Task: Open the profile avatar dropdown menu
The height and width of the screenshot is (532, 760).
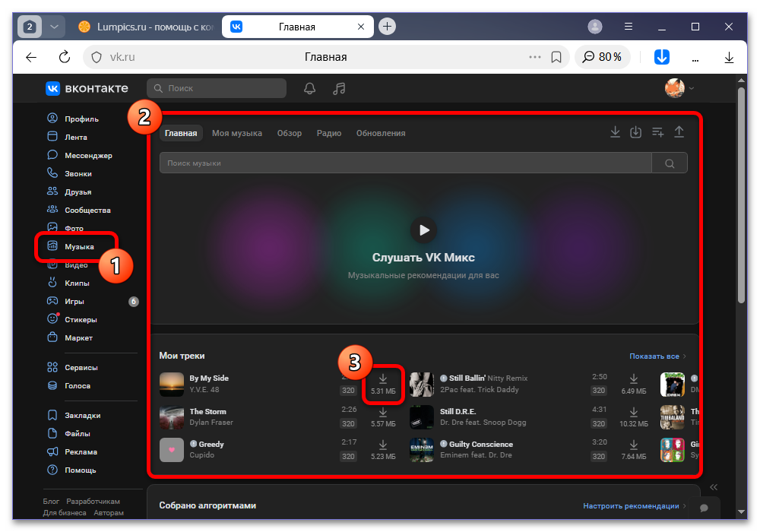Action: click(679, 88)
